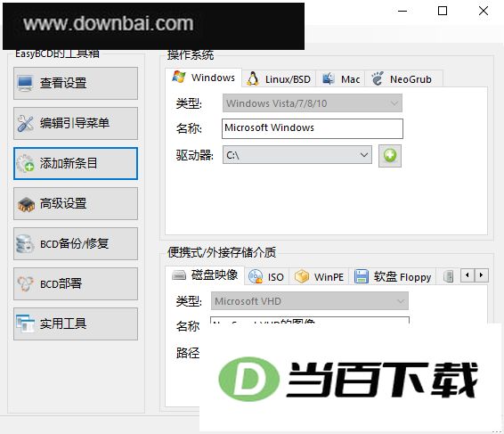The height and width of the screenshot is (434, 504).
Task: Switch to the ISO tab
Action: 266,276
